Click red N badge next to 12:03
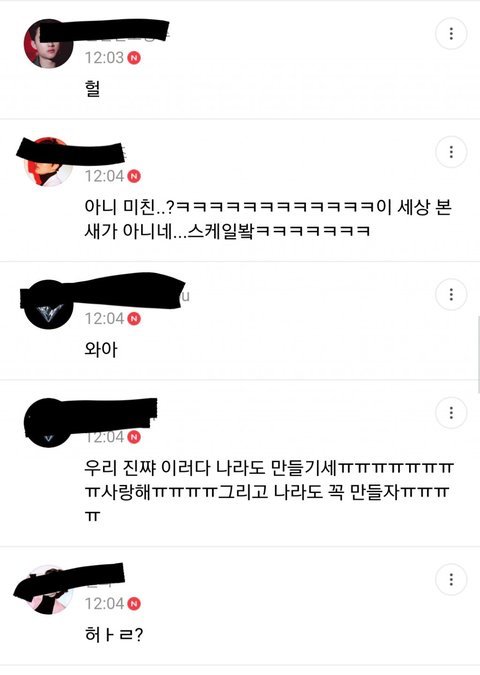This screenshot has width=480, height=675. pyautogui.click(x=134, y=58)
